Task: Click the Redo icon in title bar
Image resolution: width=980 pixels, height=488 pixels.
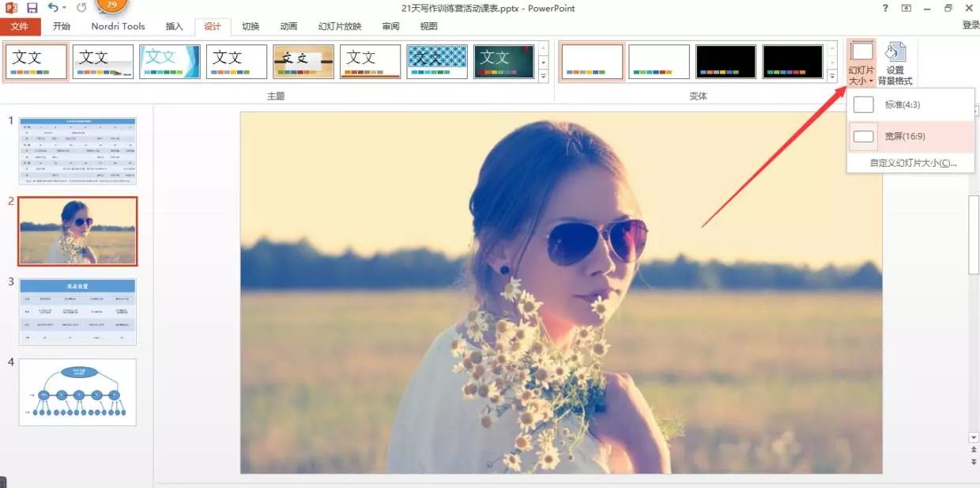Action: point(81,8)
